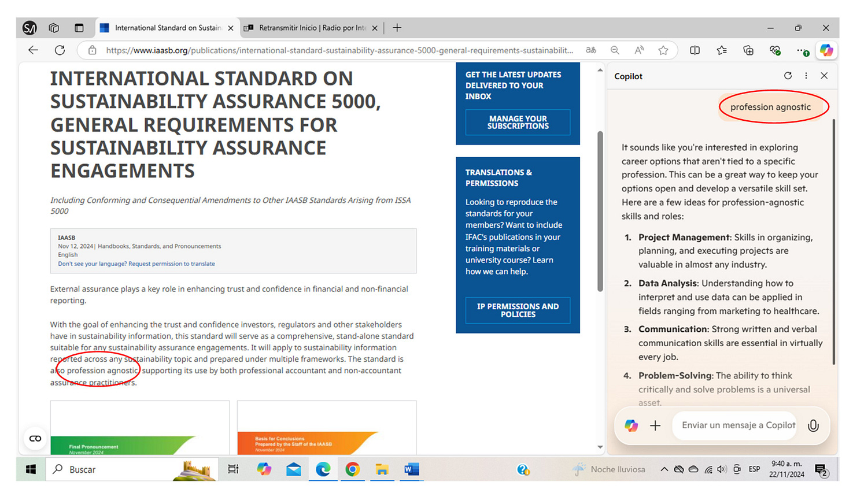Reload the current page
842x504 pixels.
(x=60, y=50)
